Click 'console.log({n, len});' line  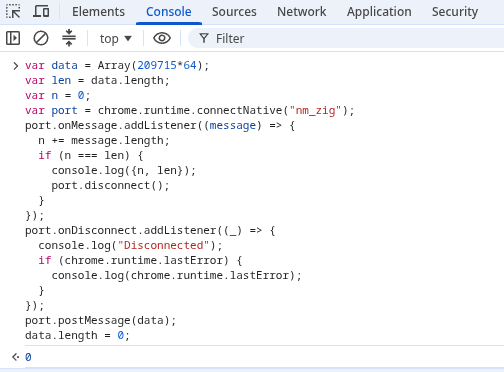click(x=123, y=170)
